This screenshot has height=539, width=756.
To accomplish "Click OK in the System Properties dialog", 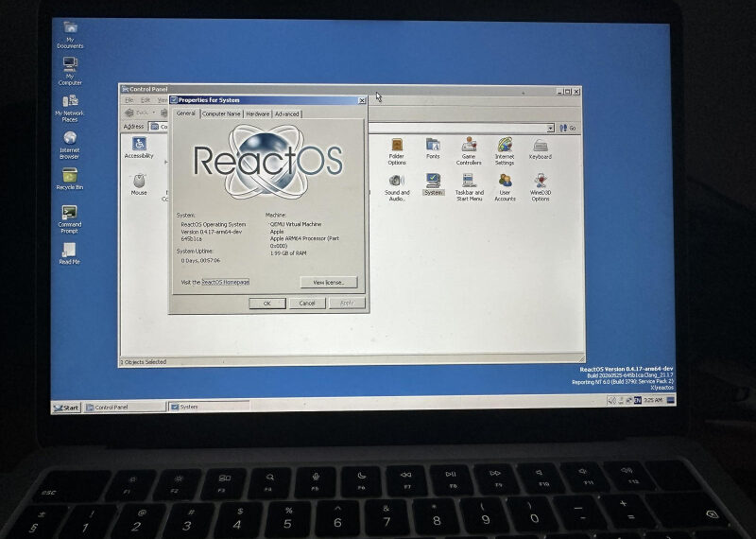I will pyautogui.click(x=267, y=304).
